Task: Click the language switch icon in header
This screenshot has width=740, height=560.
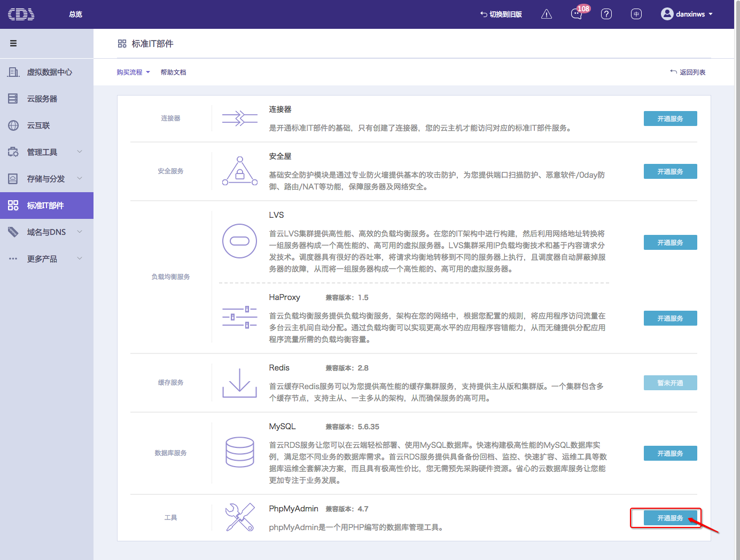Action: pos(636,14)
